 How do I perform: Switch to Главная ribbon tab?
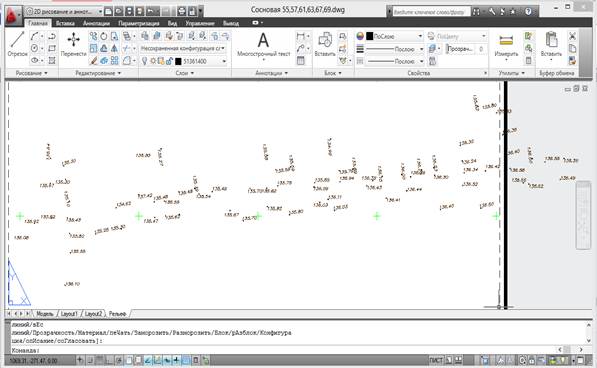point(38,23)
